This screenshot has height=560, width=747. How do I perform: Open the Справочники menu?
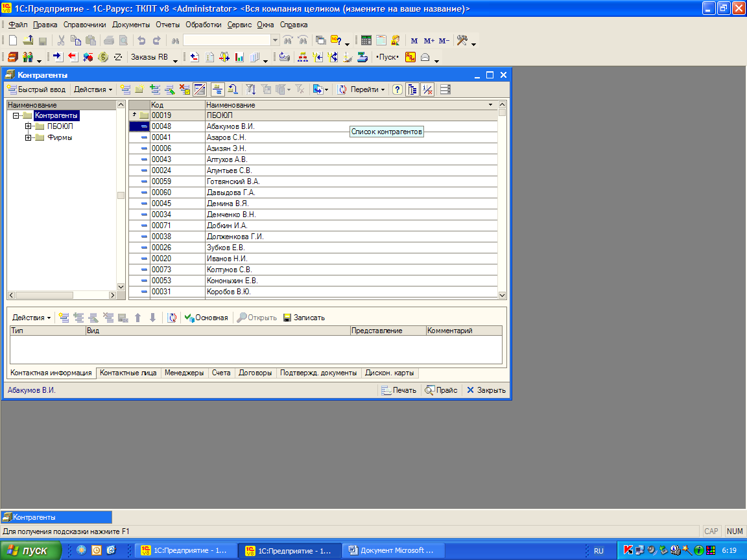tap(85, 25)
